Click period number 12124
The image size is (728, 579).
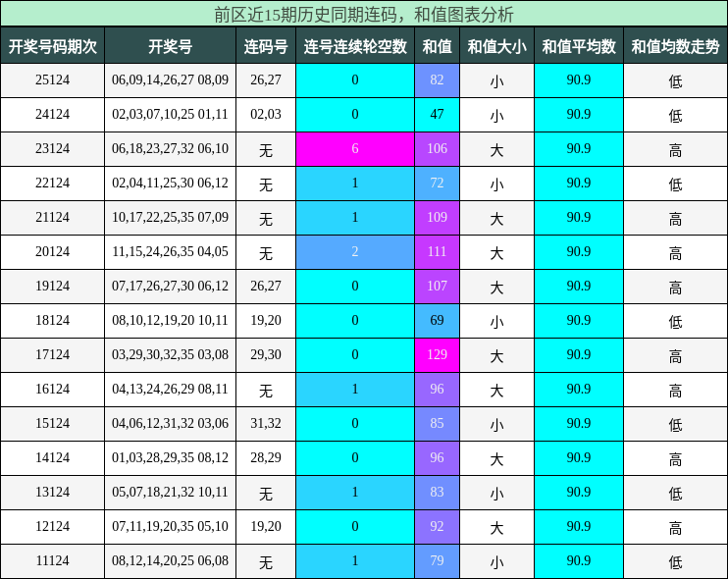pyautogui.click(x=52, y=527)
